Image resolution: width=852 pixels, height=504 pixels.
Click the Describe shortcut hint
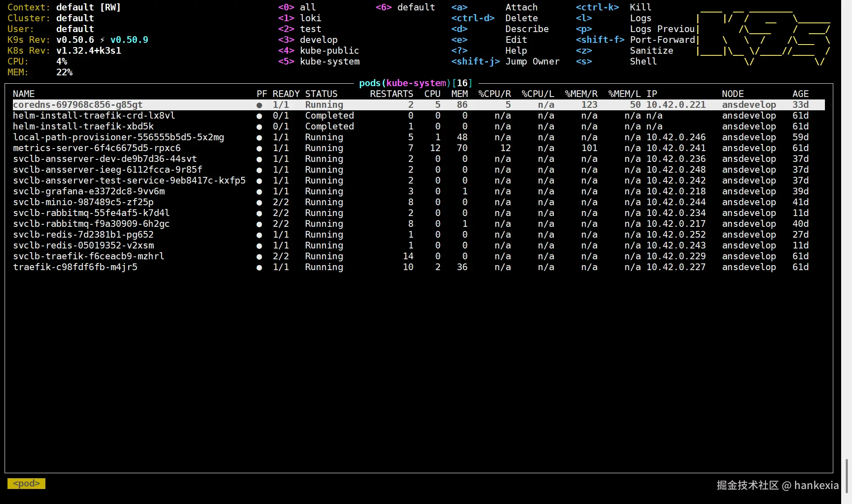click(527, 29)
